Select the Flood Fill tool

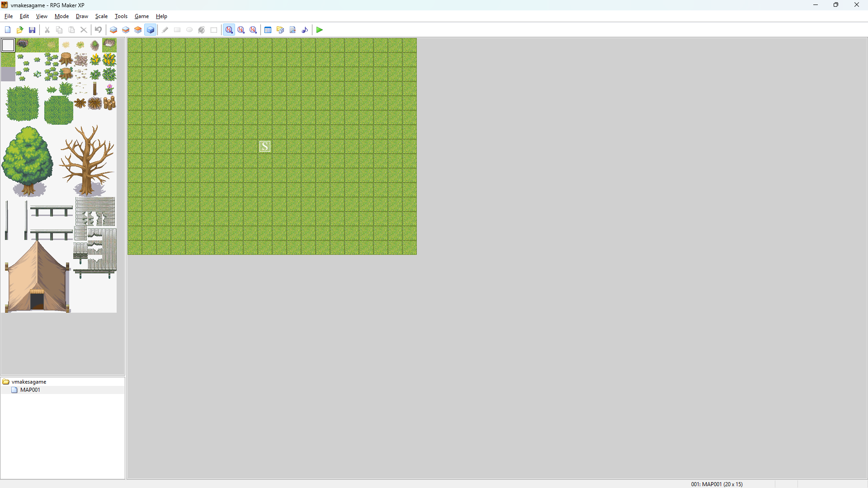click(202, 30)
